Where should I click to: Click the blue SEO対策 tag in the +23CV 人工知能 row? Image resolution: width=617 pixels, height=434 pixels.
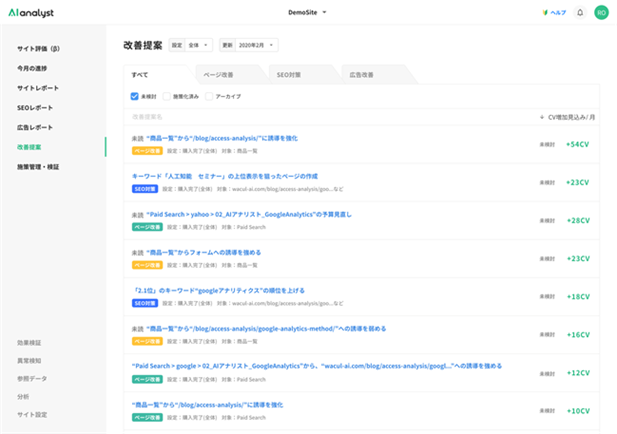click(145, 189)
